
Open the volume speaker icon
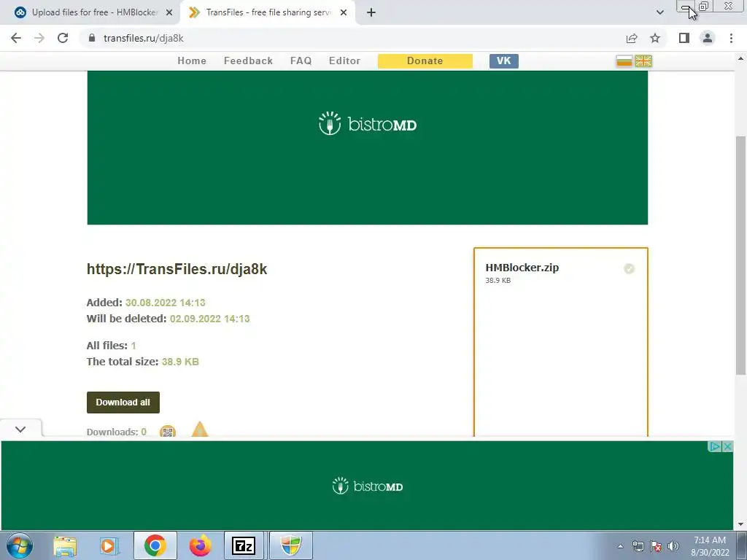click(673, 546)
